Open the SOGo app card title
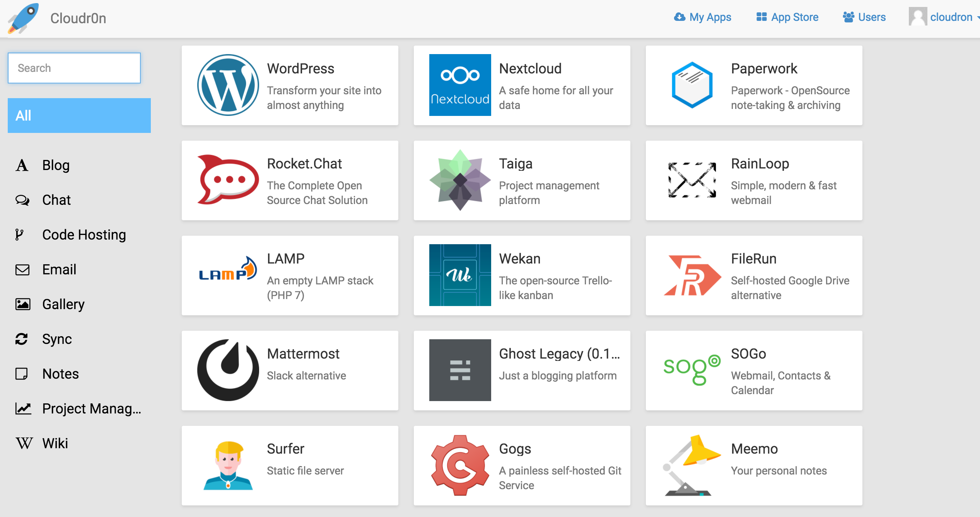 (748, 354)
